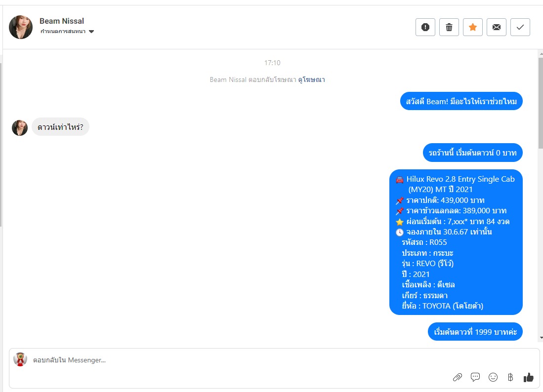Expand the กำหนดการสนทนา dropdown arrow
This screenshot has height=392, width=543.
pos(91,32)
